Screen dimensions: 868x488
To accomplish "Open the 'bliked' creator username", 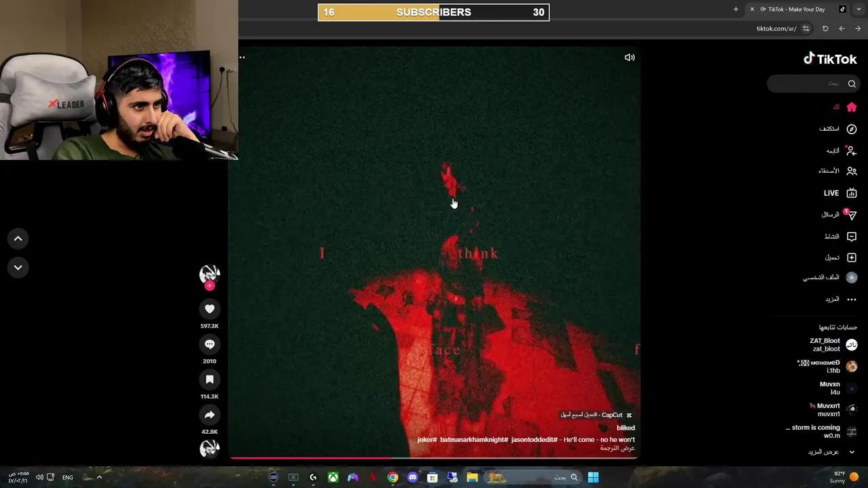I will [625, 428].
